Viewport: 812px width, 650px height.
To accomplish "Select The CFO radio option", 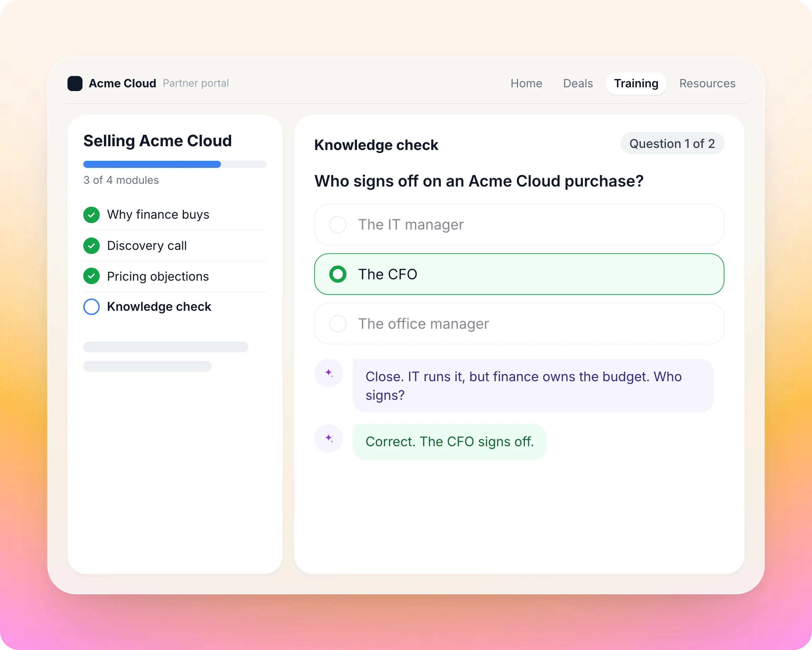I will [x=519, y=274].
